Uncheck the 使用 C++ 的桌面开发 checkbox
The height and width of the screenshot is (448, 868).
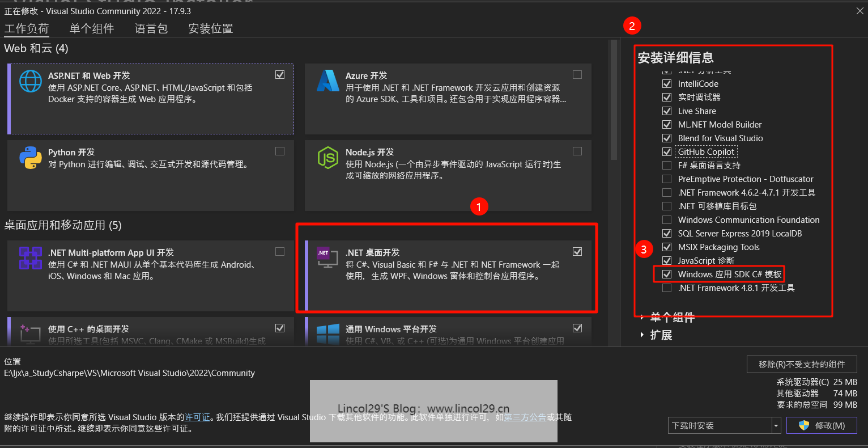[280, 328]
